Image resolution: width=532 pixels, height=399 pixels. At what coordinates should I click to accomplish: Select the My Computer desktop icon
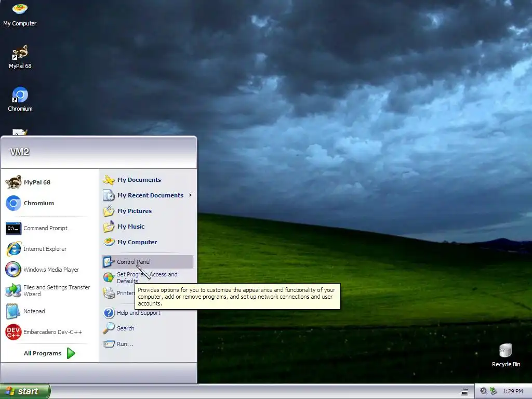point(20,9)
